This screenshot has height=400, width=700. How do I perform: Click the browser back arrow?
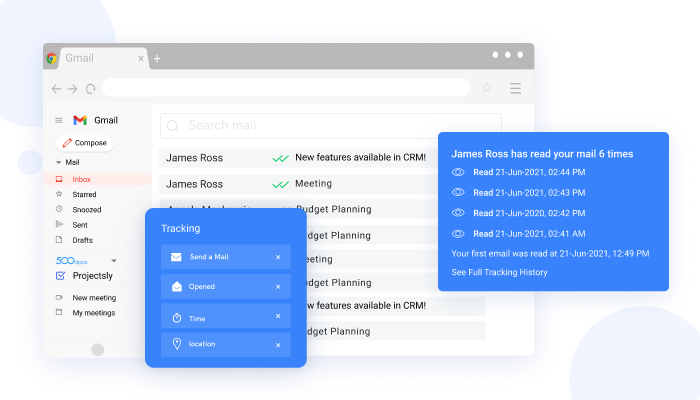(56, 89)
